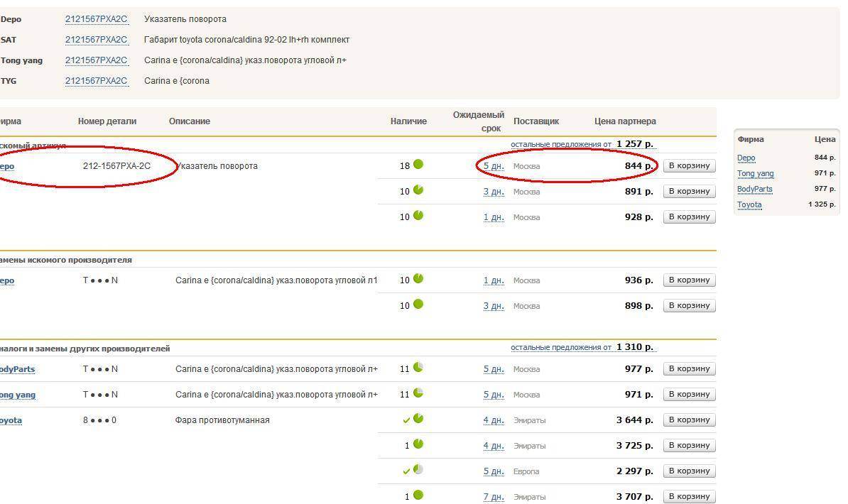The image size is (848, 504).
Task: Open SAT part number 2121567PXA2C link
Action: [96, 40]
